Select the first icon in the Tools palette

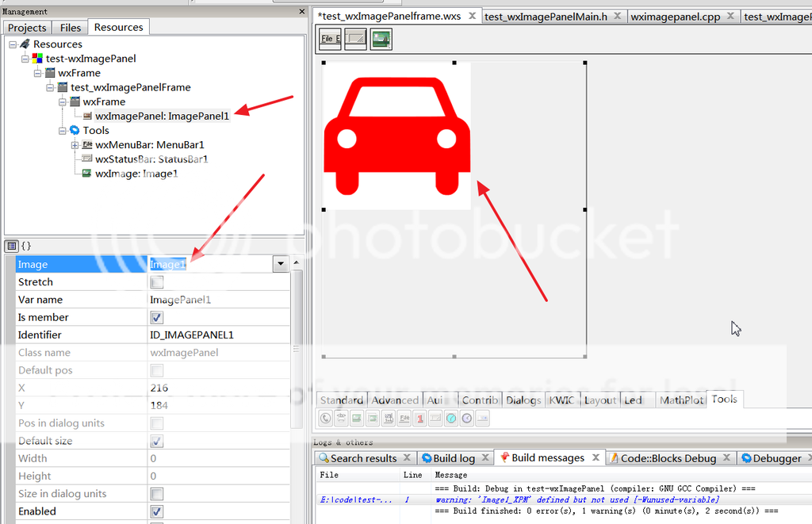326,418
